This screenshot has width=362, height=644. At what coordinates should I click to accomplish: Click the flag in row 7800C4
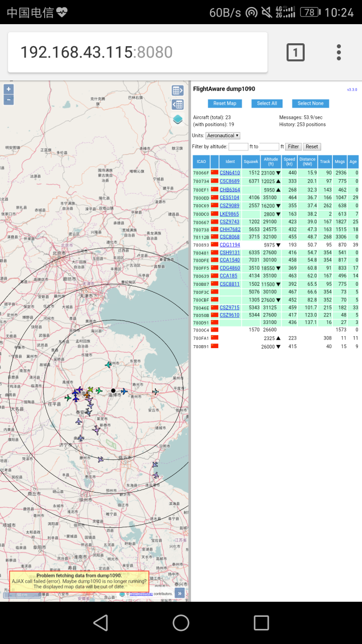215,330
